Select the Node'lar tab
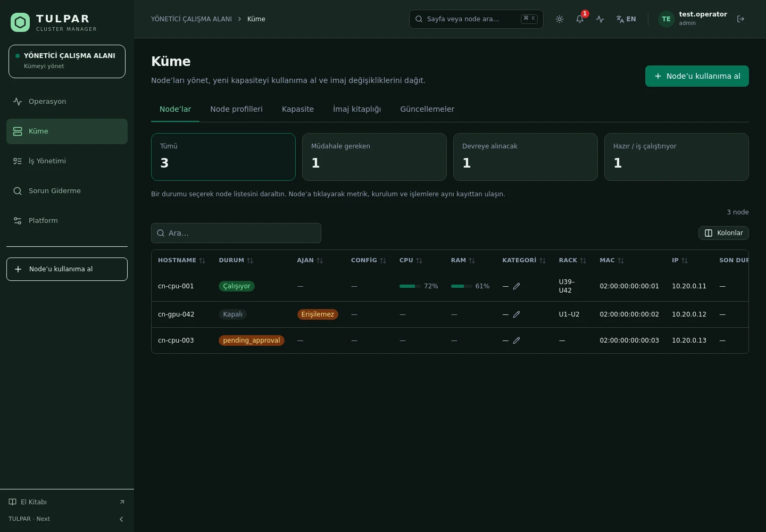Image resolution: width=766 pixels, height=532 pixels. pos(175,109)
